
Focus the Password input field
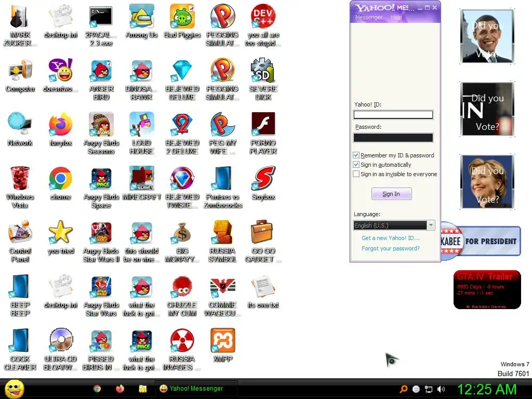pos(393,137)
